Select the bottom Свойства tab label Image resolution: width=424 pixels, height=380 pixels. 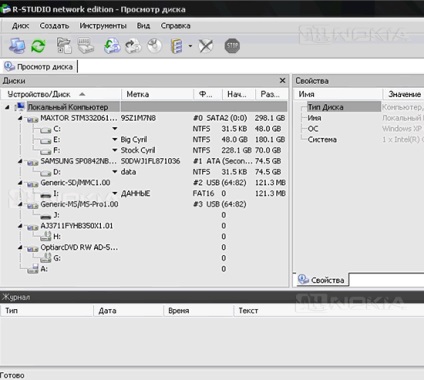click(327, 280)
